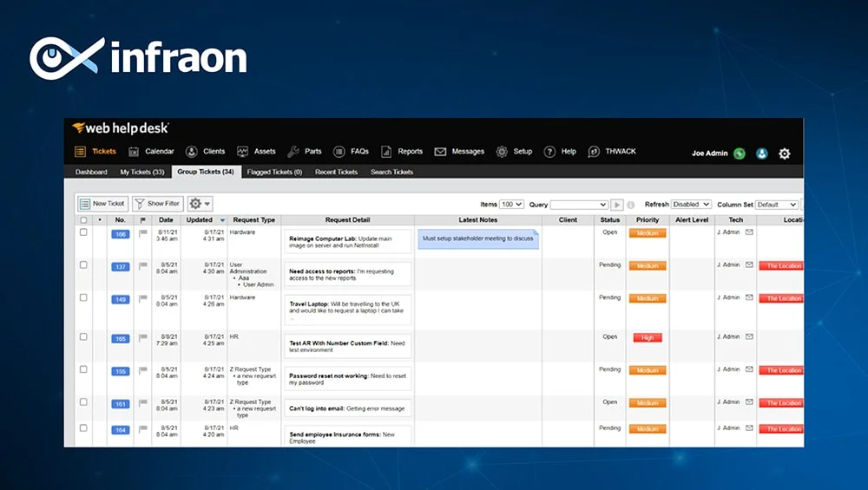The image size is (868, 490).
Task: Toggle the select-all tickets checkbox
Action: [x=83, y=220]
